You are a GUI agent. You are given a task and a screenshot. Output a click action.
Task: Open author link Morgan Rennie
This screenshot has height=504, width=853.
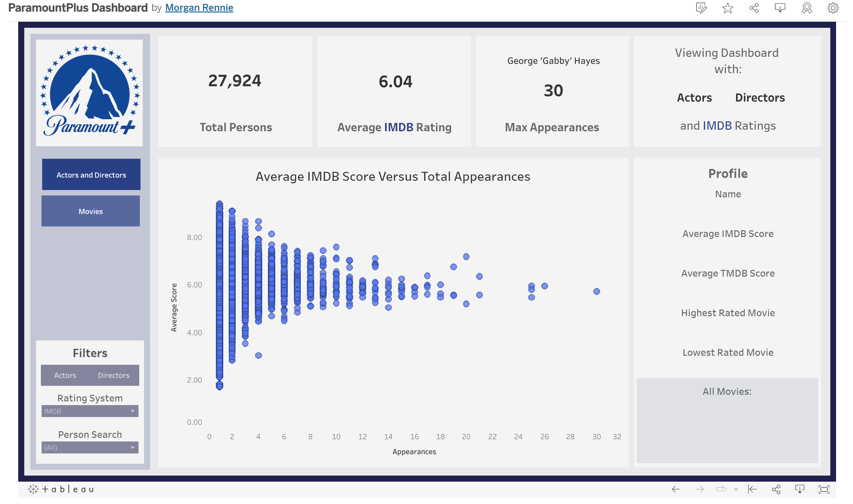coord(199,7)
